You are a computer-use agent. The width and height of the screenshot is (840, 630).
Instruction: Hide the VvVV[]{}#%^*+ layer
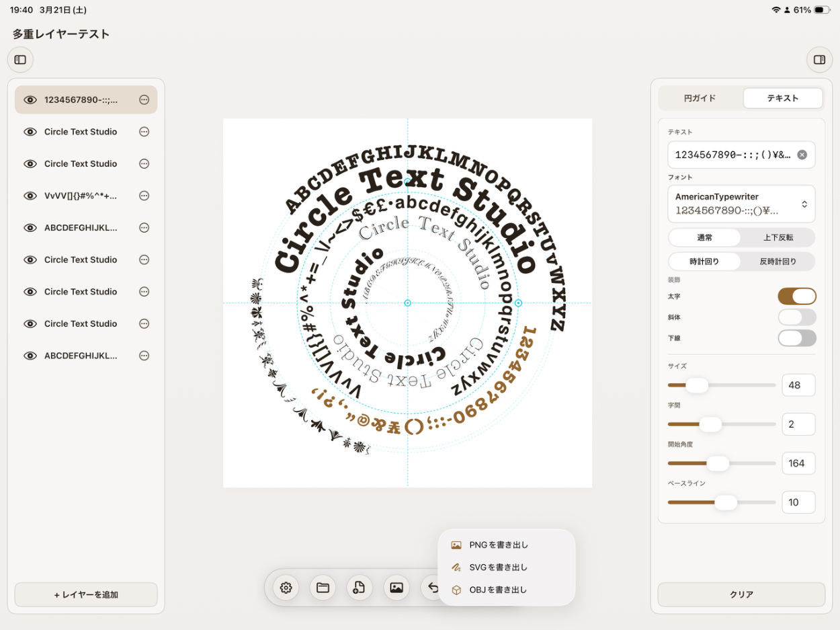point(30,196)
